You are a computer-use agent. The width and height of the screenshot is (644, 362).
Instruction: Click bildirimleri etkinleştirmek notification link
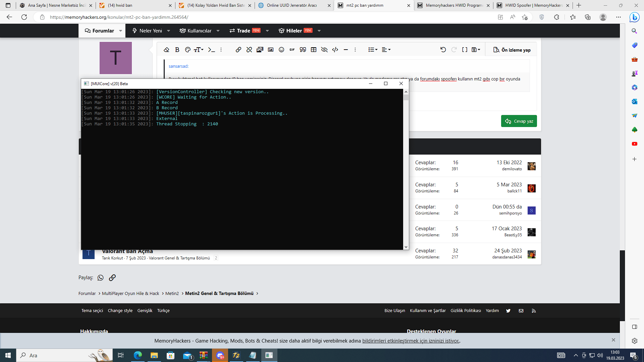pos(411,341)
